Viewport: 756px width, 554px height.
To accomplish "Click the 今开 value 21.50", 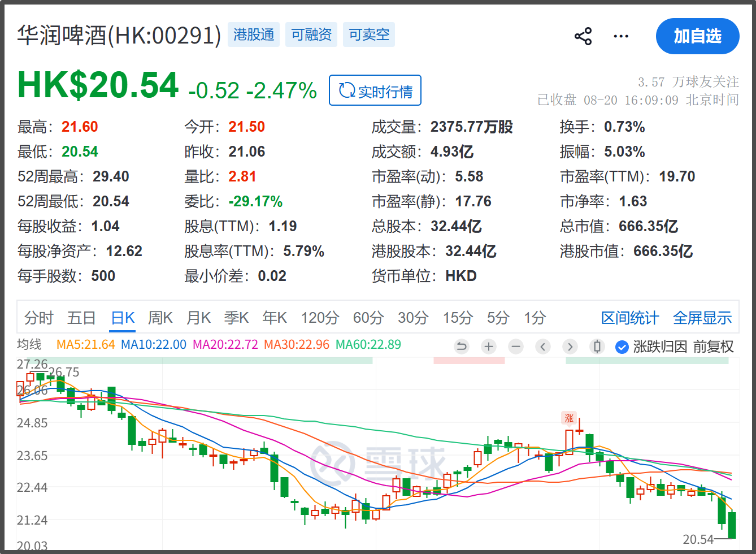I will pyautogui.click(x=247, y=127).
